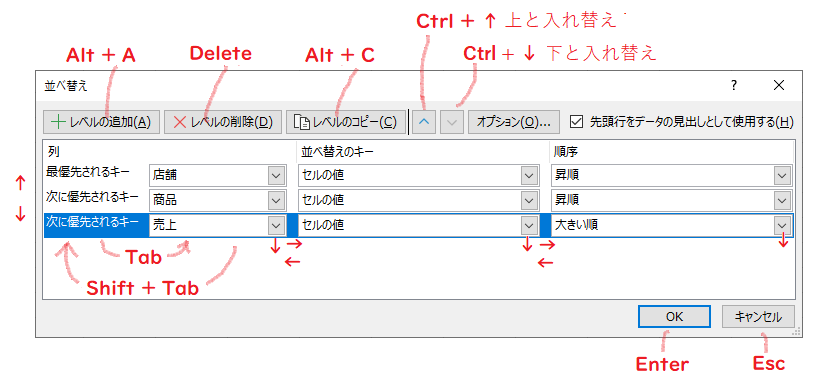Move the level down with the down arrow
The image size is (816, 387).
point(452,122)
